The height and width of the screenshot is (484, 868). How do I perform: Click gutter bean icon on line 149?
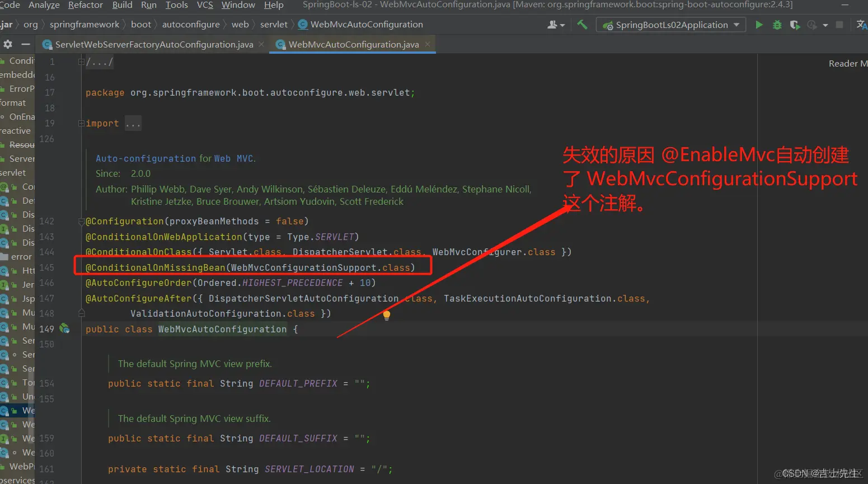tap(65, 328)
